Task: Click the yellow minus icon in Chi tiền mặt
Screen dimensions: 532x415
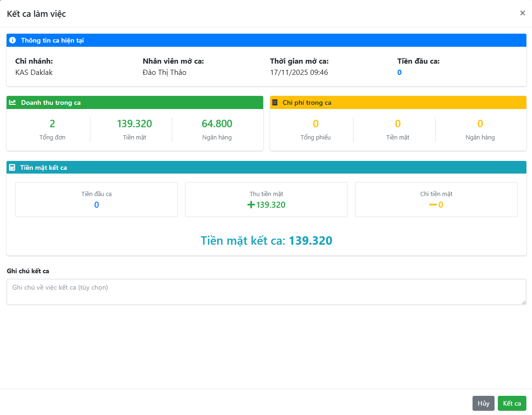Action: 433,205
